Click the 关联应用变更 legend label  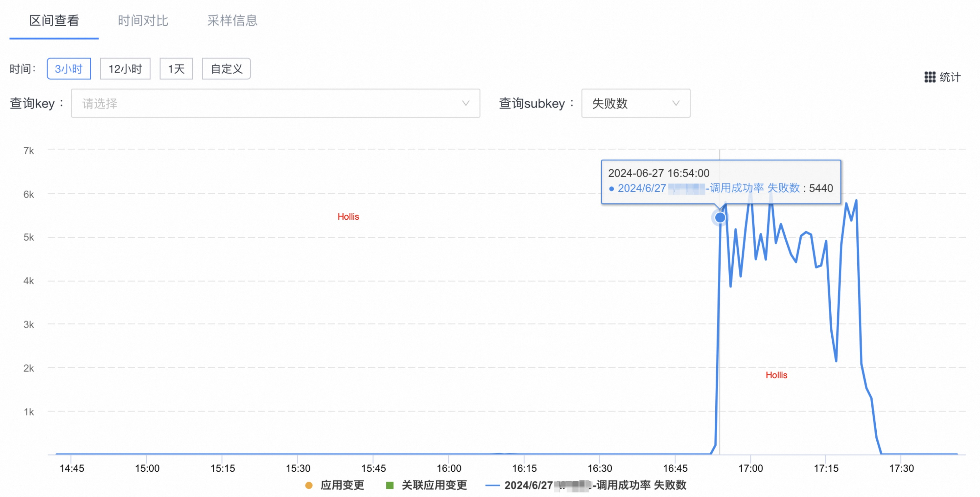434,485
